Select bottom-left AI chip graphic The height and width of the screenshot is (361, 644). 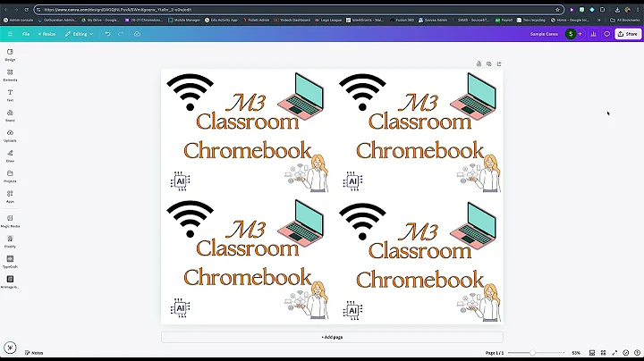tap(181, 308)
